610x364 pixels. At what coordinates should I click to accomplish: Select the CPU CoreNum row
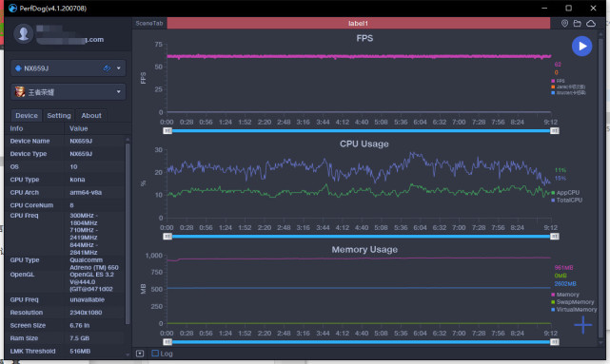pos(66,205)
